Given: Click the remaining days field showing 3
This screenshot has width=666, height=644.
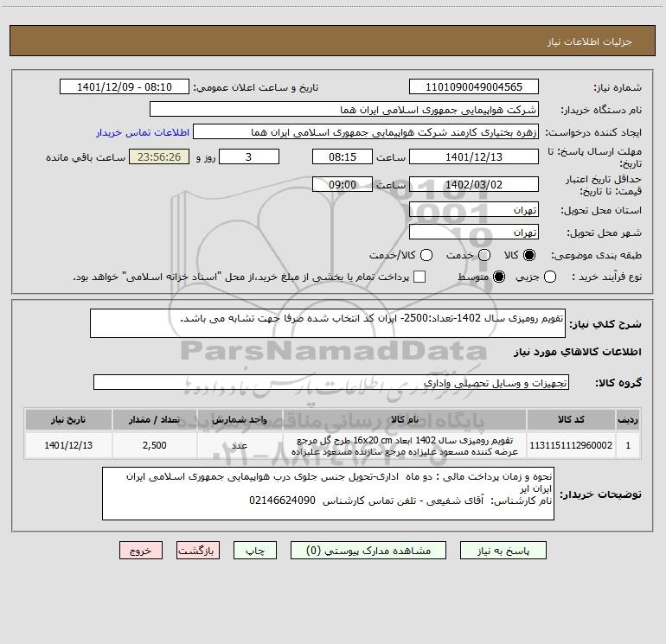Looking at the screenshot, I should tap(249, 156).
